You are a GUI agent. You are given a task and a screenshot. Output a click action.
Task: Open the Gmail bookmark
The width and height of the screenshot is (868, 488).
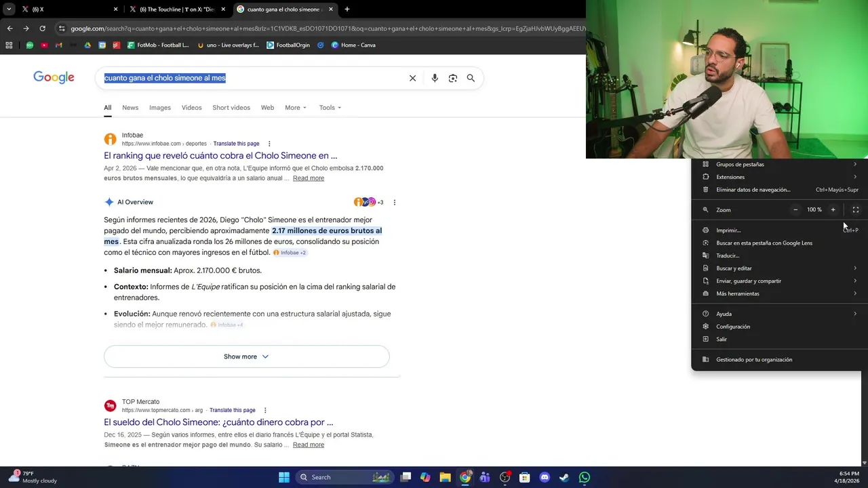tap(58, 45)
